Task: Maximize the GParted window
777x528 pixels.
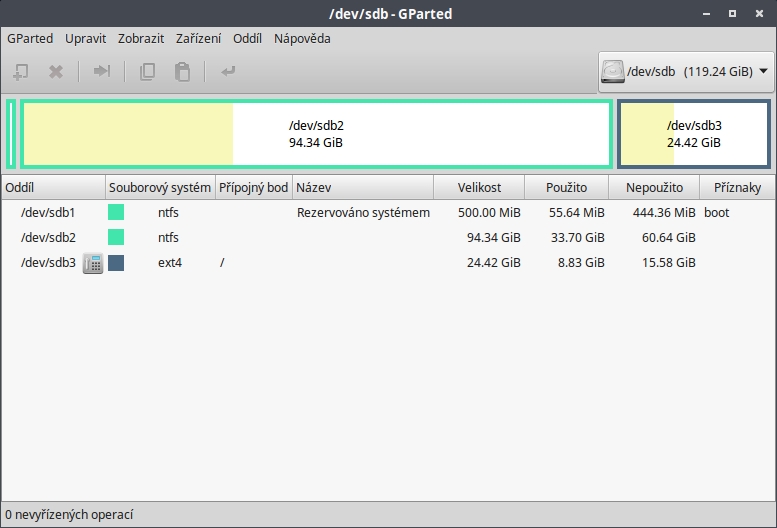Action: point(732,14)
